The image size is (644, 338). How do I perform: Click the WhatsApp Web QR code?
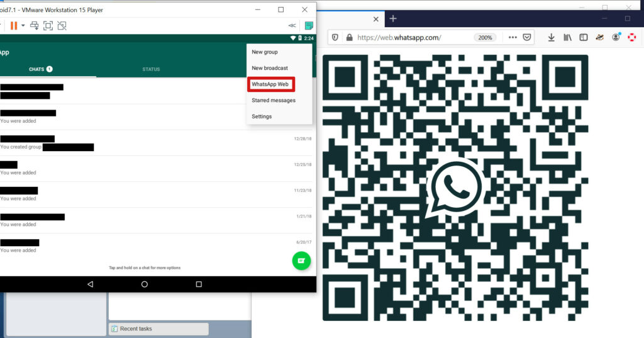click(x=455, y=188)
